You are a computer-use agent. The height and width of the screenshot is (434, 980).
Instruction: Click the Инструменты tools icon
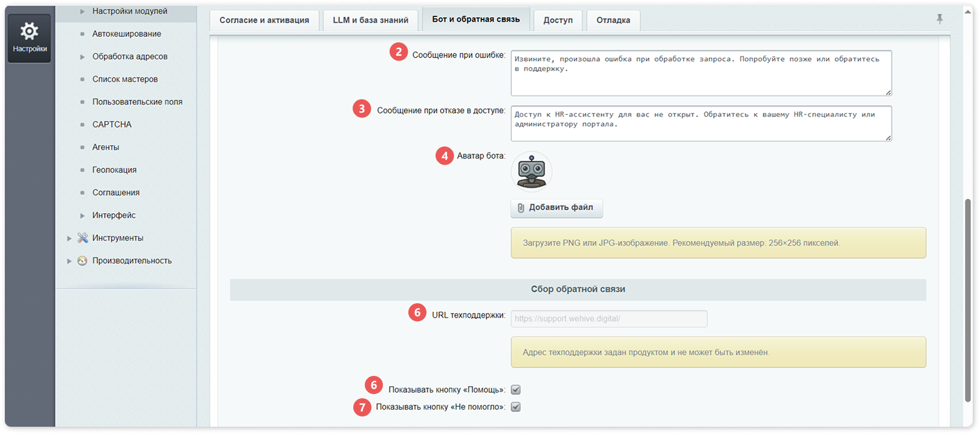point(83,238)
